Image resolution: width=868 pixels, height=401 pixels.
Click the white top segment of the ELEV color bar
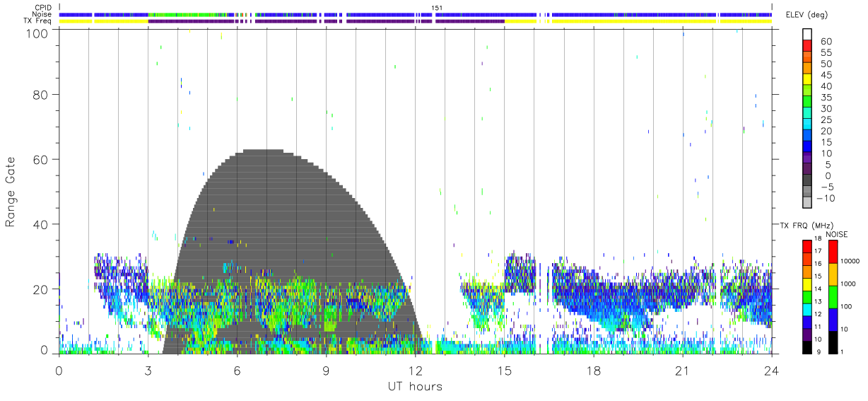[807, 35]
